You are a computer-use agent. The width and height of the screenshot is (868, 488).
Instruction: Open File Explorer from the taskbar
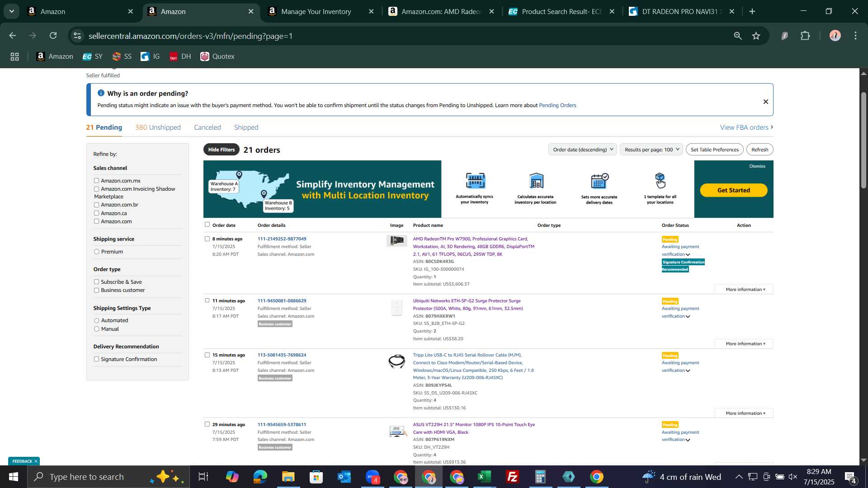(x=288, y=477)
